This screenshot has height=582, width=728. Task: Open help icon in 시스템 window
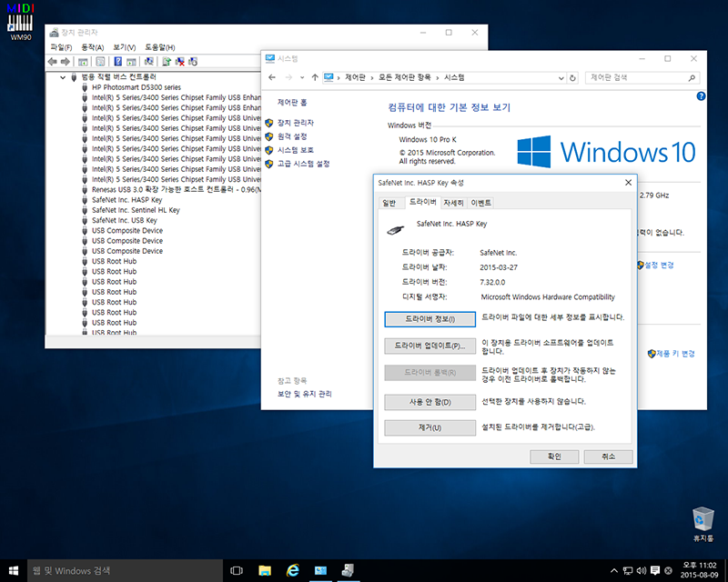[701, 96]
